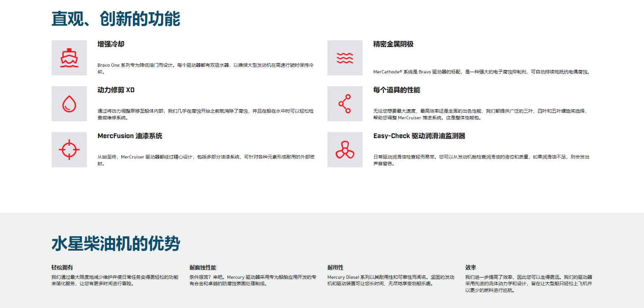The image size is (644, 308).
Task: Click the Bravo One cooling description text
Action: (205, 68)
